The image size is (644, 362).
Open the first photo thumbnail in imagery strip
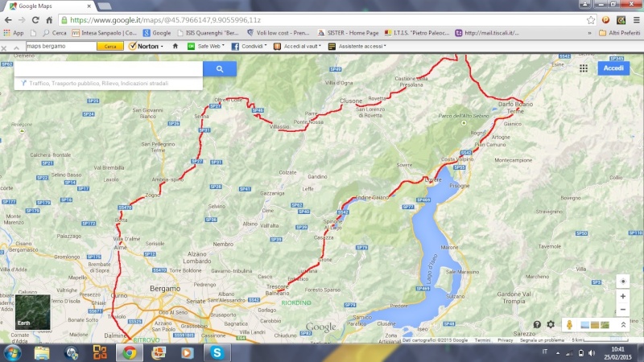(585, 325)
